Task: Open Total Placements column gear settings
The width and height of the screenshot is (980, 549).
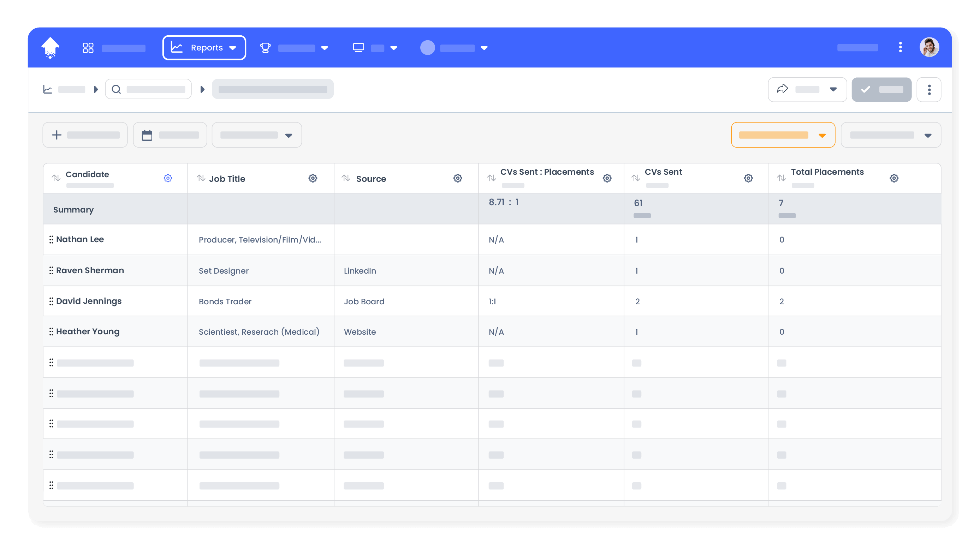Action: [x=895, y=178]
